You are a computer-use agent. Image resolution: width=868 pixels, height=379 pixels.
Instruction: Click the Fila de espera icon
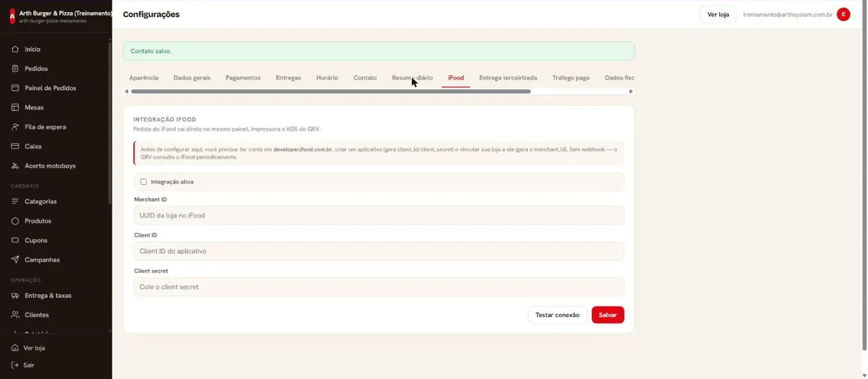click(15, 127)
